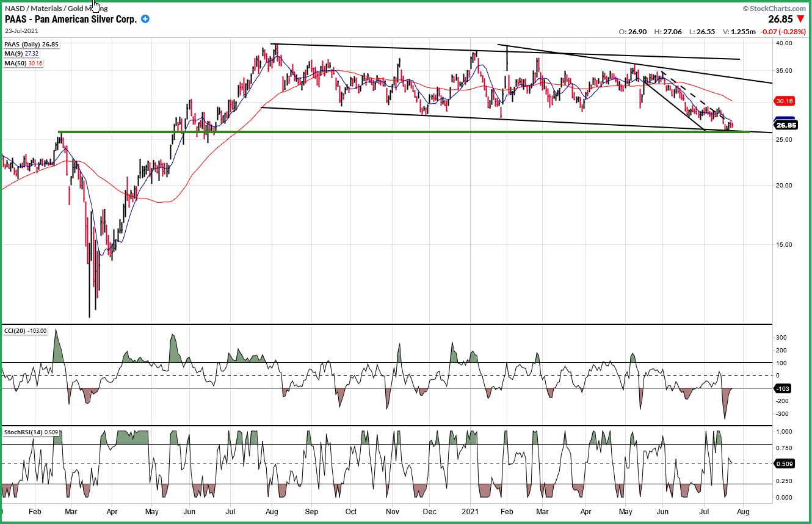Click the 1.000 StochRSI axis label
Image resolution: width=812 pixels, height=524 pixels.
tap(784, 432)
